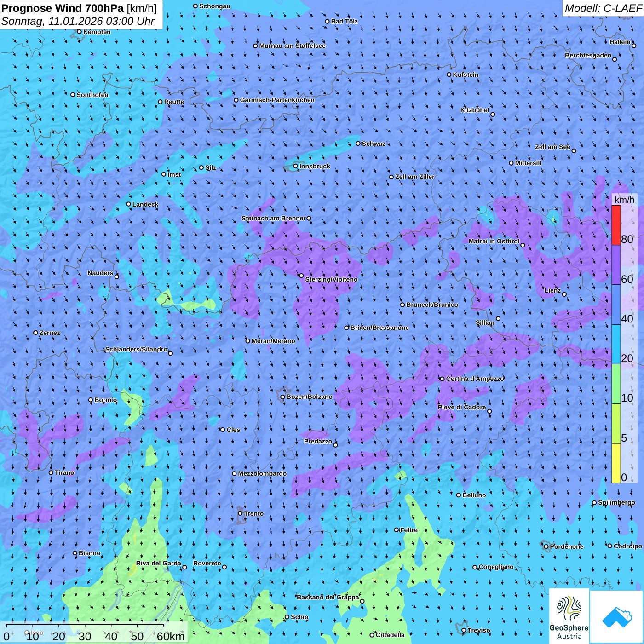Image resolution: width=644 pixels, height=644 pixels.
Task: Click the Murnau am Staffelsee label
Action: (x=292, y=46)
